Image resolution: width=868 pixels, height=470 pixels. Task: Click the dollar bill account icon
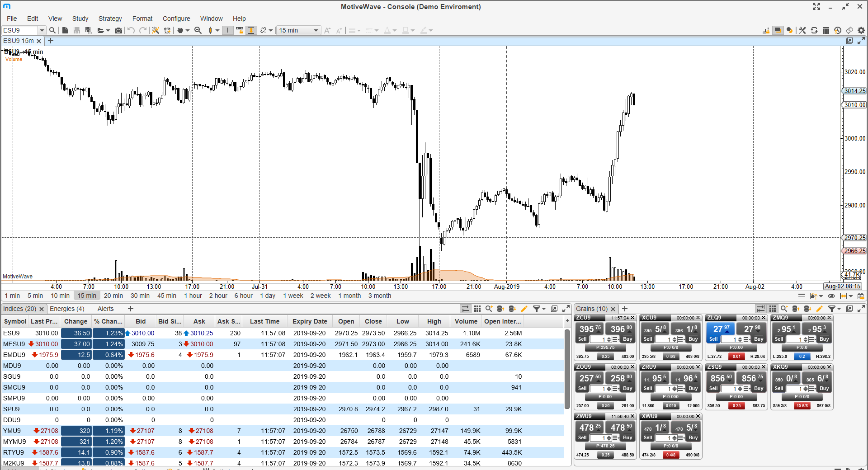pyautogui.click(x=849, y=30)
